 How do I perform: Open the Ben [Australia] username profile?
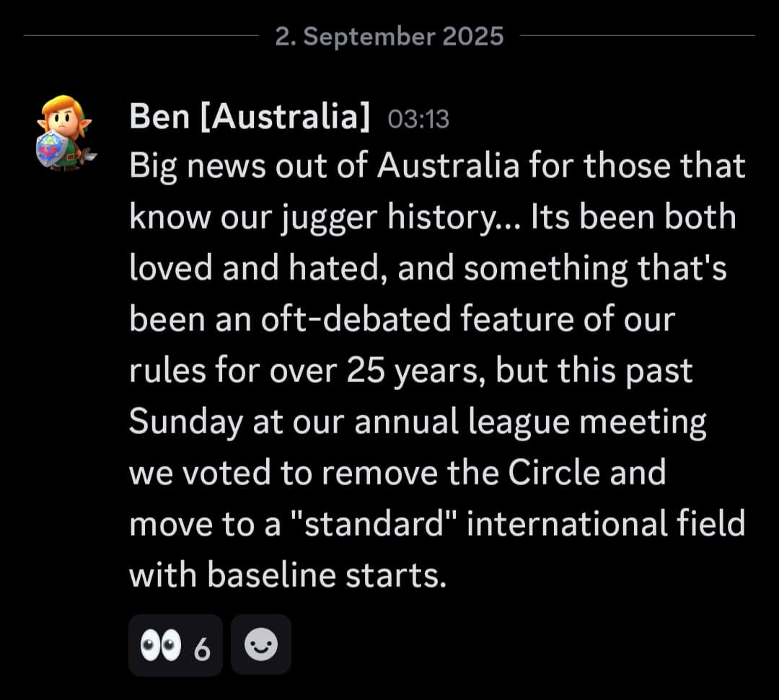click(x=250, y=117)
